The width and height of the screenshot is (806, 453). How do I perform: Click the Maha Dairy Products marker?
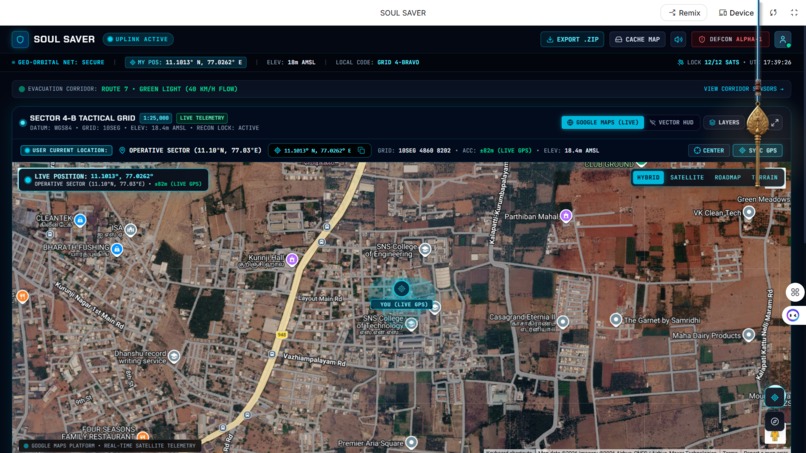pos(748,335)
